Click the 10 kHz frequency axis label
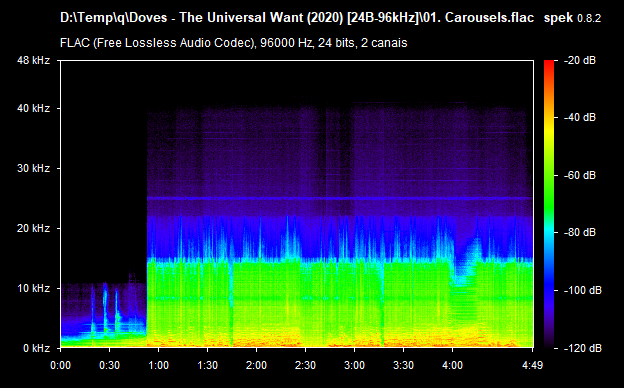 [x=33, y=288]
